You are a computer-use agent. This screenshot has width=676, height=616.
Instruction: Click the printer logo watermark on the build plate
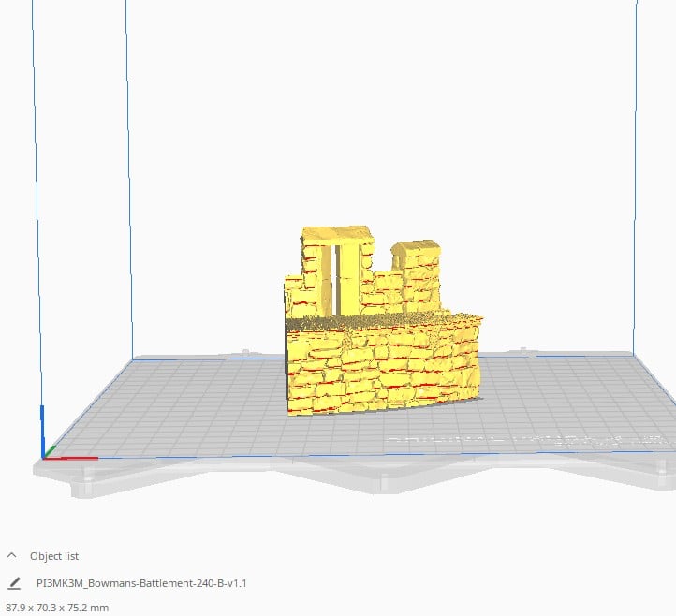[x=526, y=440]
